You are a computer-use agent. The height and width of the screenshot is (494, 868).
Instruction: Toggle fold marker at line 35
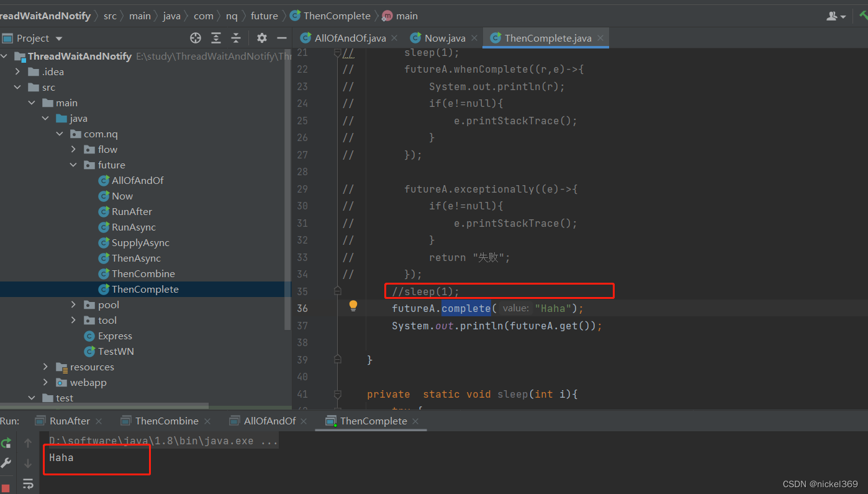[337, 290]
